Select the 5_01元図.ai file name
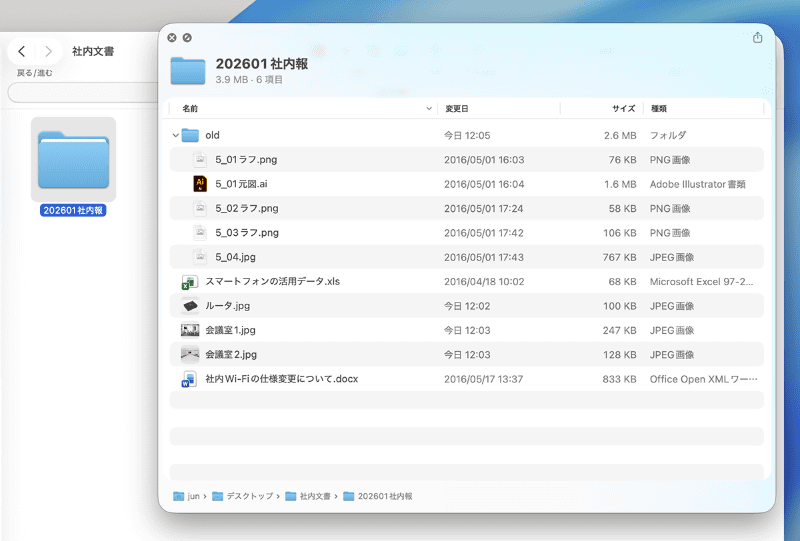This screenshot has width=800, height=541. [x=241, y=184]
